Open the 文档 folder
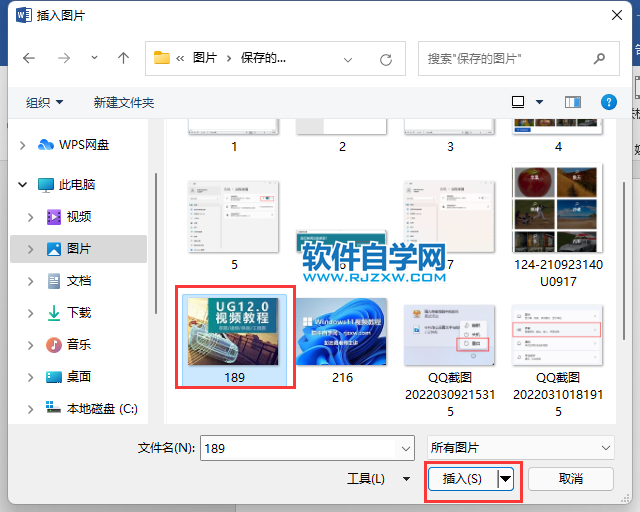Image resolution: width=640 pixels, height=512 pixels. (x=69, y=281)
